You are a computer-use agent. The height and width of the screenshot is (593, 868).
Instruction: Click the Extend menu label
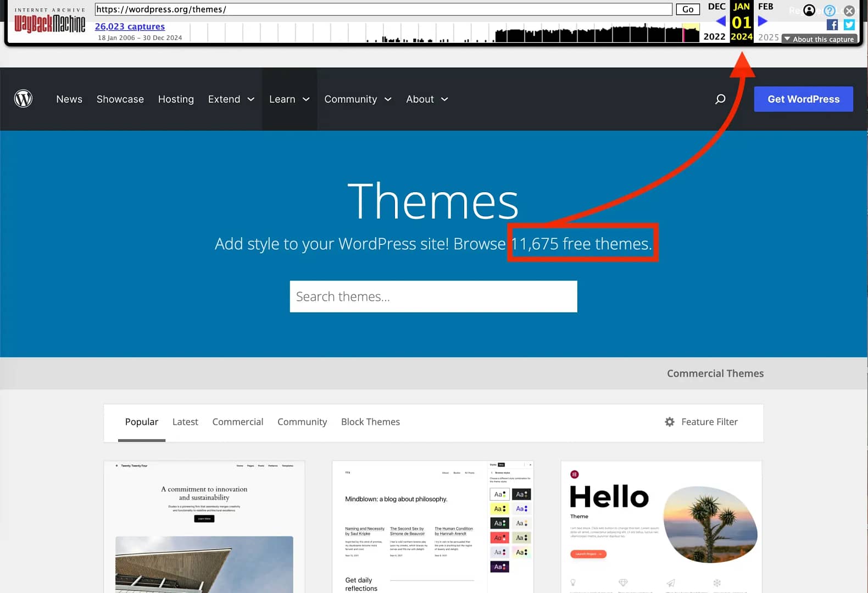[224, 99]
